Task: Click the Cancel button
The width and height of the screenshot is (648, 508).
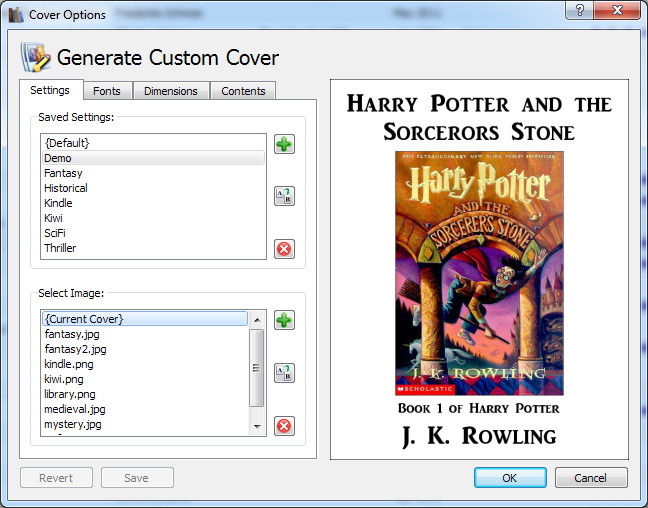Action: pos(591,478)
